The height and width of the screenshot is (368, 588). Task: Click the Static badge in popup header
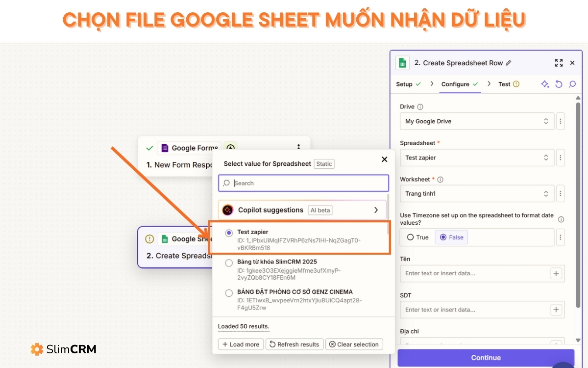(324, 164)
